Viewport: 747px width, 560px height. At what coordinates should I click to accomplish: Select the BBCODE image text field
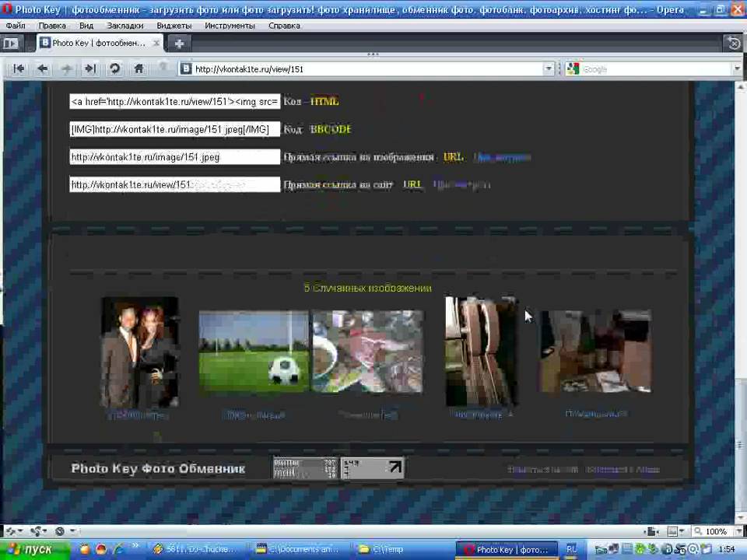(x=175, y=129)
